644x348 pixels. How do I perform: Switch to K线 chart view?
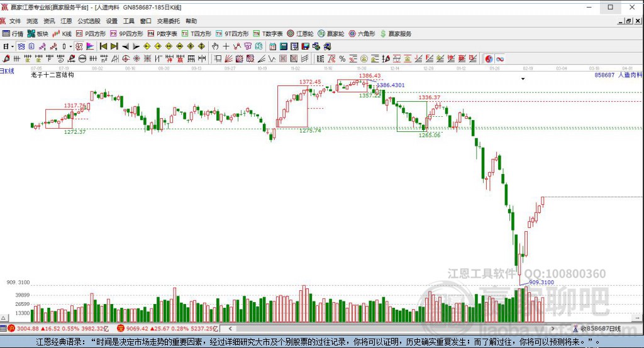pos(62,34)
